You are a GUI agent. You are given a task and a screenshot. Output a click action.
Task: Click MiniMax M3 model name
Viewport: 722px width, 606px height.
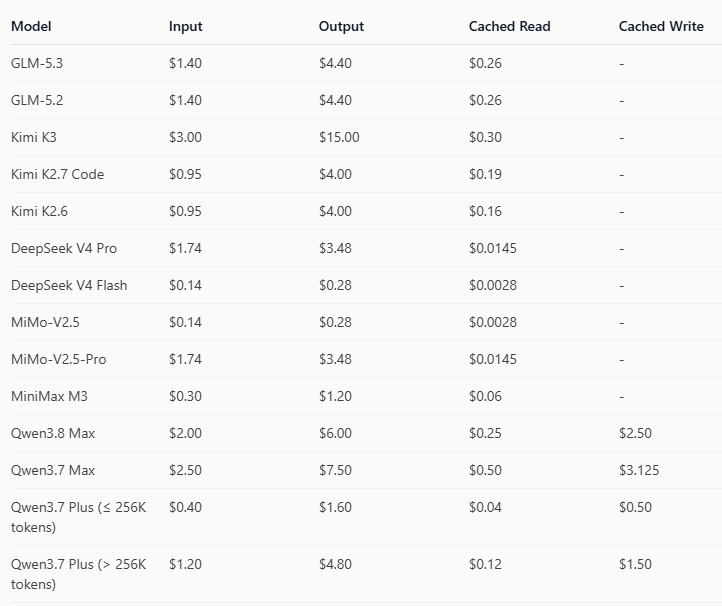49,396
